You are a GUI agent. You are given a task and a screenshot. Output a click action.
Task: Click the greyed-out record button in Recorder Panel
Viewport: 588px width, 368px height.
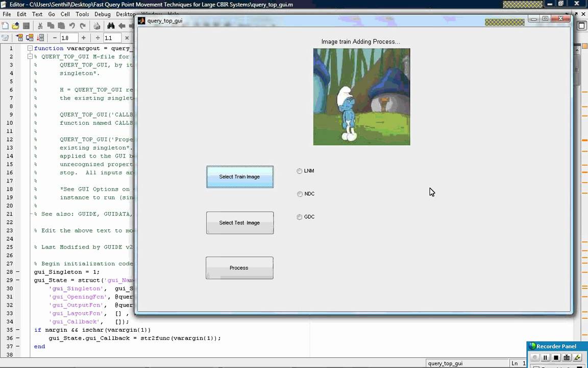535,357
